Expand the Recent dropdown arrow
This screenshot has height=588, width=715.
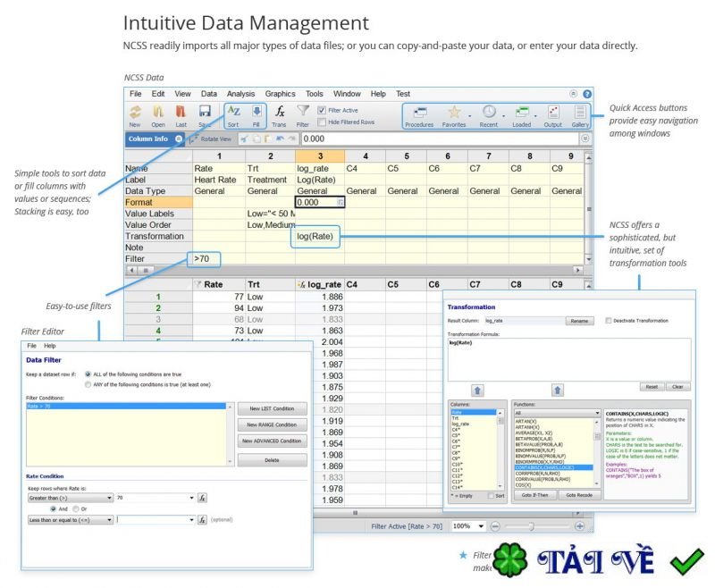[503, 116]
